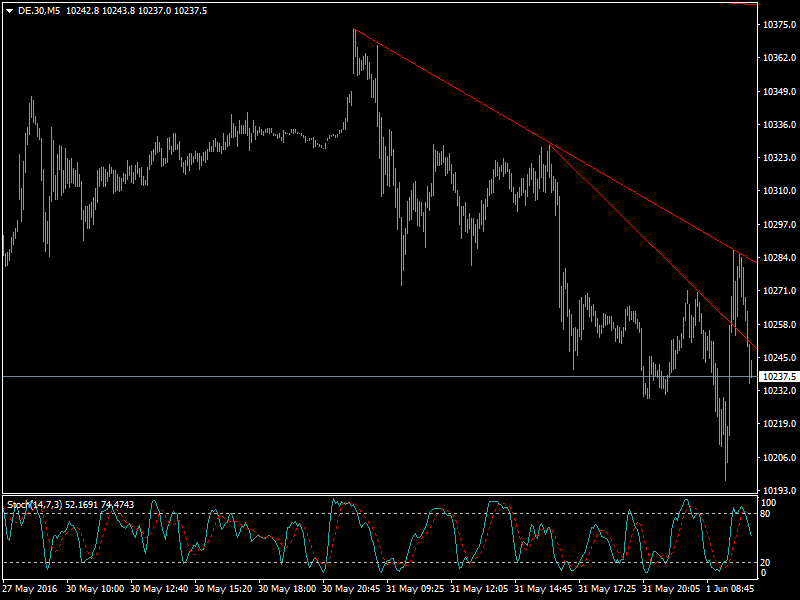Click the 10237.5 current price tag

[x=779, y=377]
